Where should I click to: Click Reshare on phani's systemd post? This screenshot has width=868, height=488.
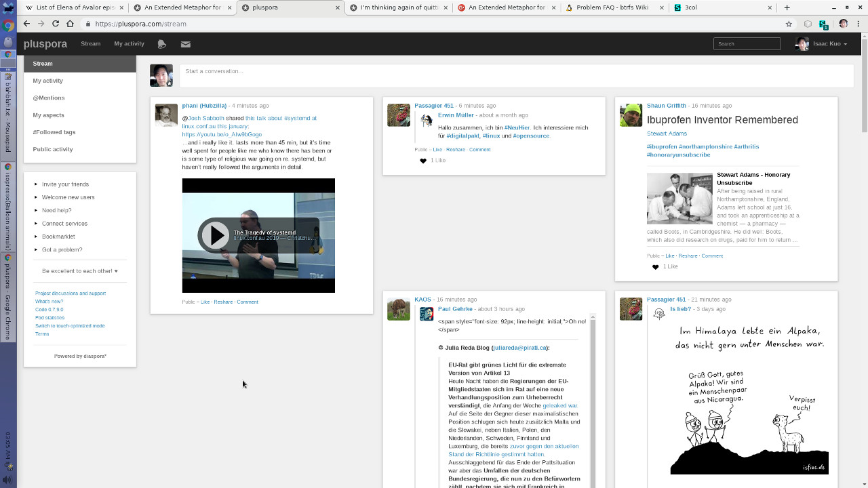click(x=223, y=302)
